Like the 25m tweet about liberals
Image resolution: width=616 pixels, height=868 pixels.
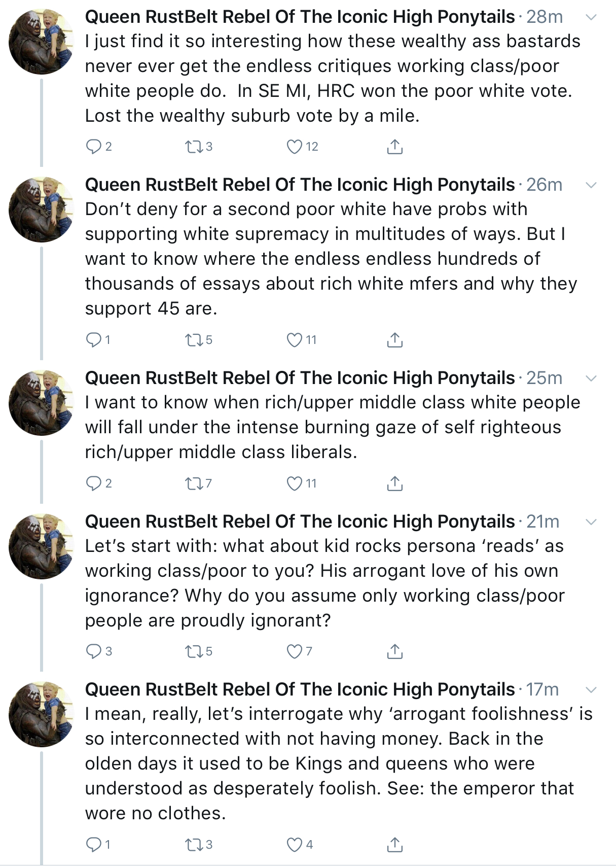pos(295,483)
